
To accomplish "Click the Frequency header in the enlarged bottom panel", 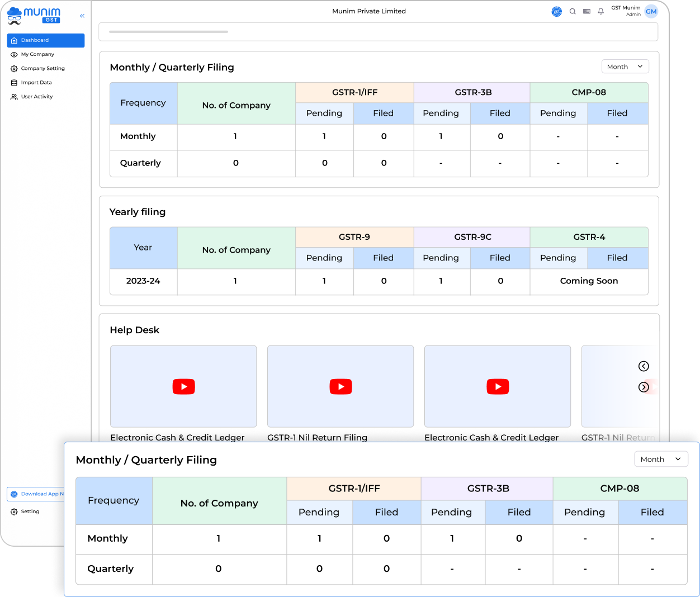I will tap(113, 500).
